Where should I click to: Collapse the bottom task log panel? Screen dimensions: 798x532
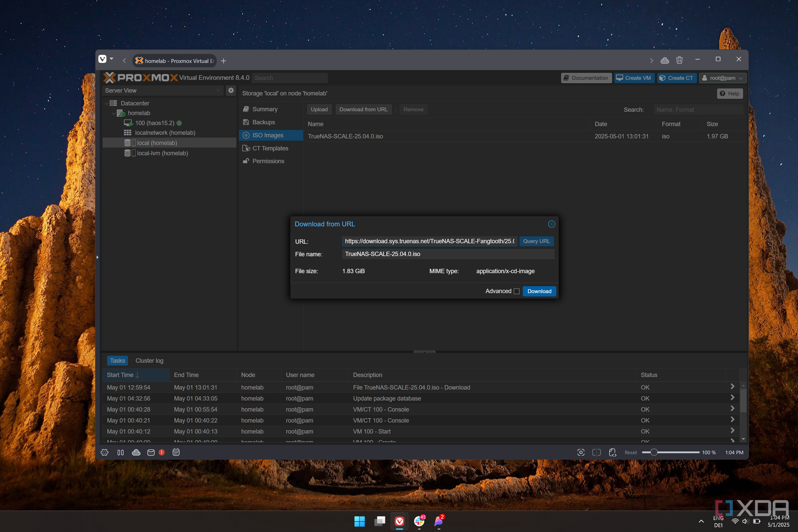(x=424, y=352)
